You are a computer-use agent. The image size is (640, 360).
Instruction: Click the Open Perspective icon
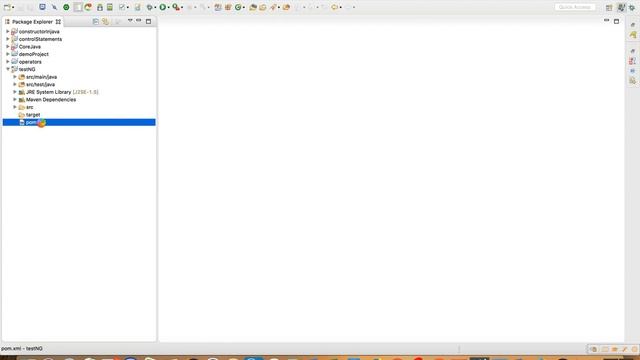point(609,8)
